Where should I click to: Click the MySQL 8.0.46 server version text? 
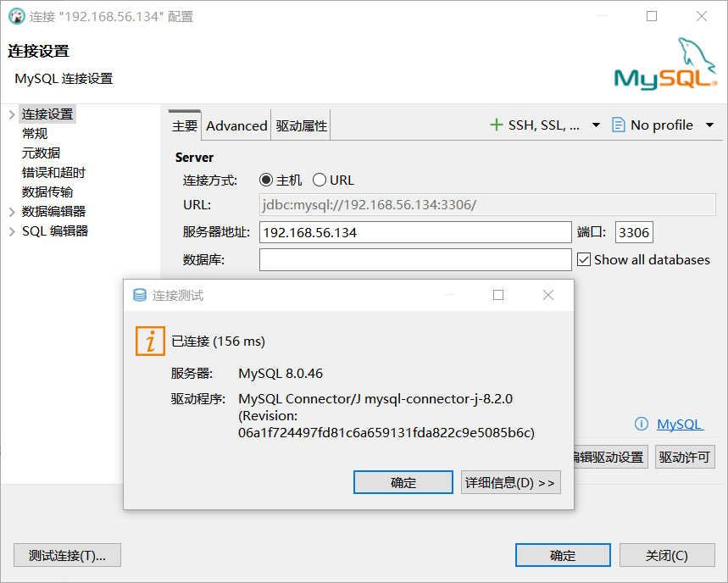281,373
